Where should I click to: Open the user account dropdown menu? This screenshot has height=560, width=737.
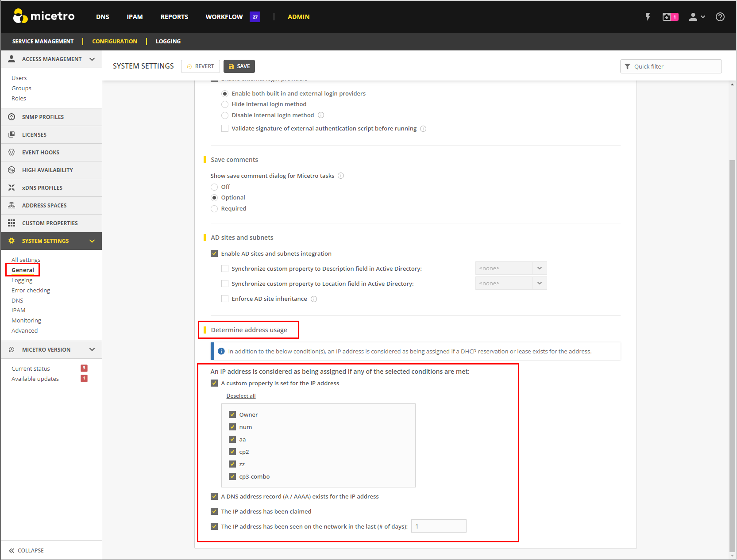697,17
